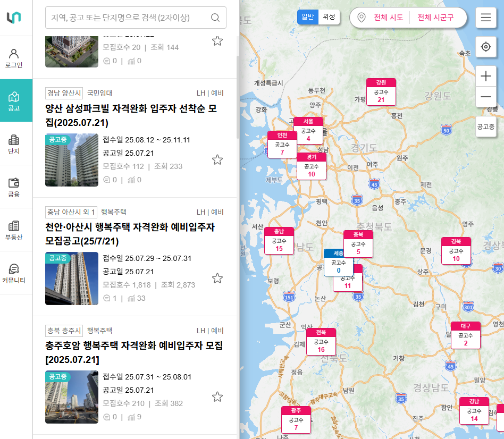Star the 천안·아산시 행복주택 listing
The image size is (504, 439).
[x=217, y=278]
